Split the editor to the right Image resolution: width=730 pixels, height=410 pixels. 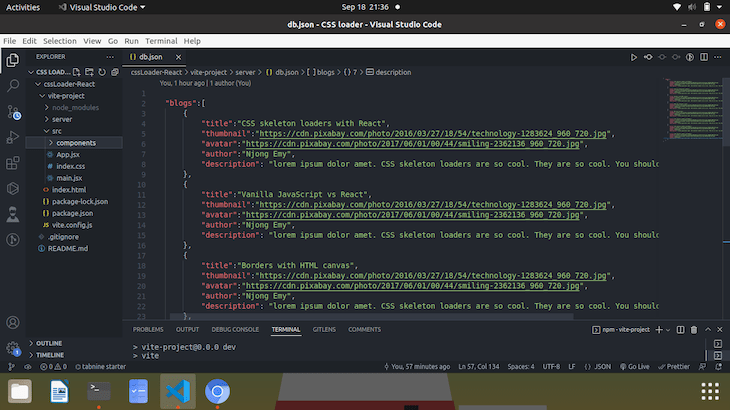(x=704, y=57)
